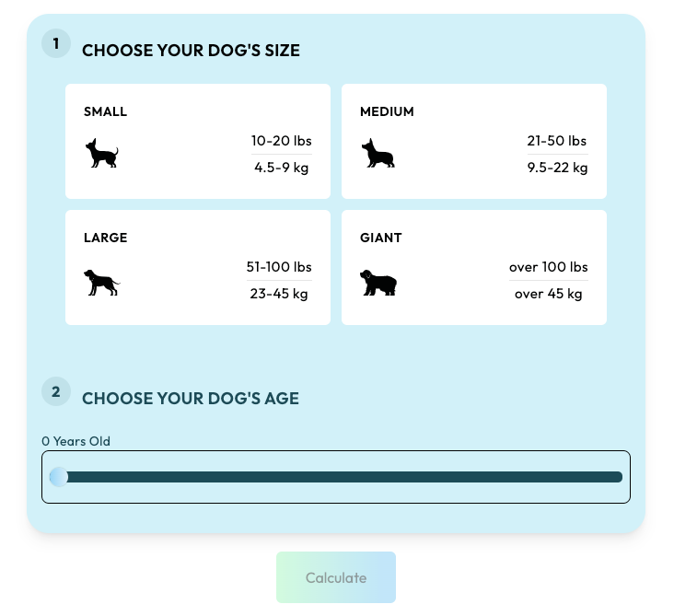Click the large dog silhouette icon
674x616 pixels.
[x=102, y=283]
